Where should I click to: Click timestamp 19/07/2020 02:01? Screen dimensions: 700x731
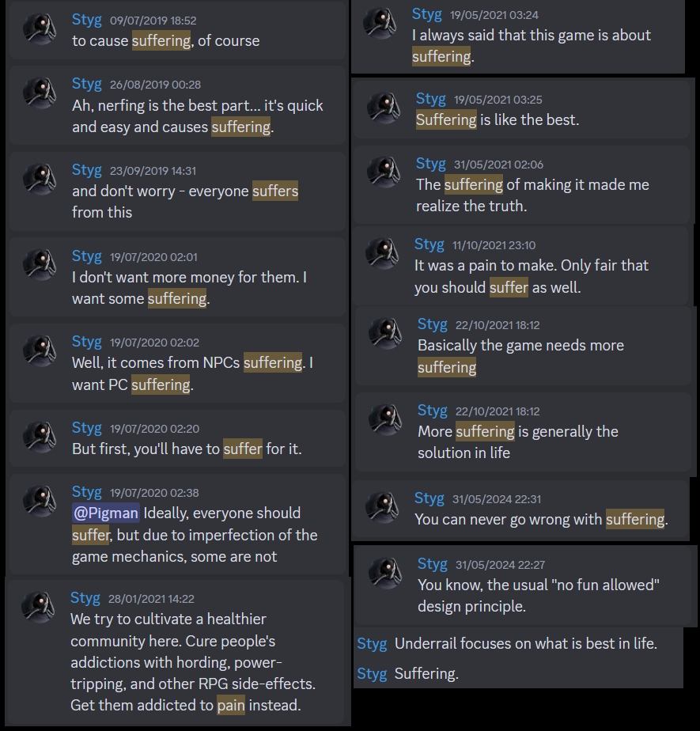153,257
